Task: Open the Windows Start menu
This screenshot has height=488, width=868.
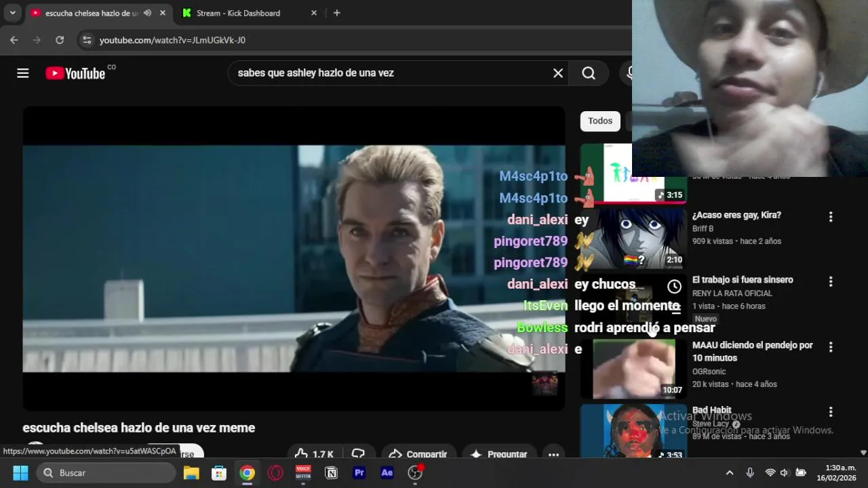Action: pyautogui.click(x=20, y=472)
